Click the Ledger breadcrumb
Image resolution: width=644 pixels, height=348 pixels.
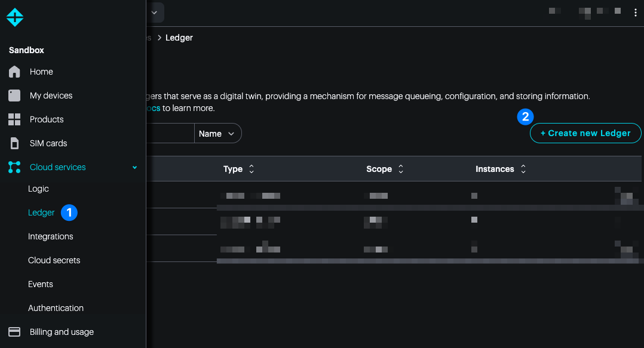[x=179, y=38]
